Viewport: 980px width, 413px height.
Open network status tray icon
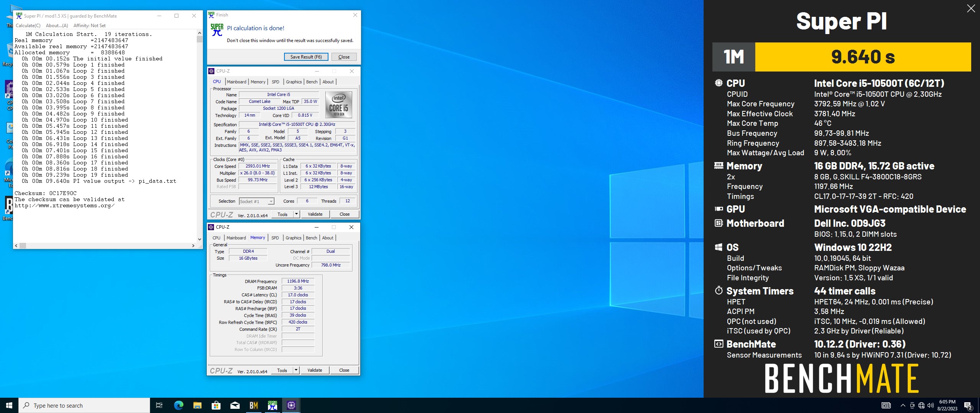pyautogui.click(x=921, y=405)
